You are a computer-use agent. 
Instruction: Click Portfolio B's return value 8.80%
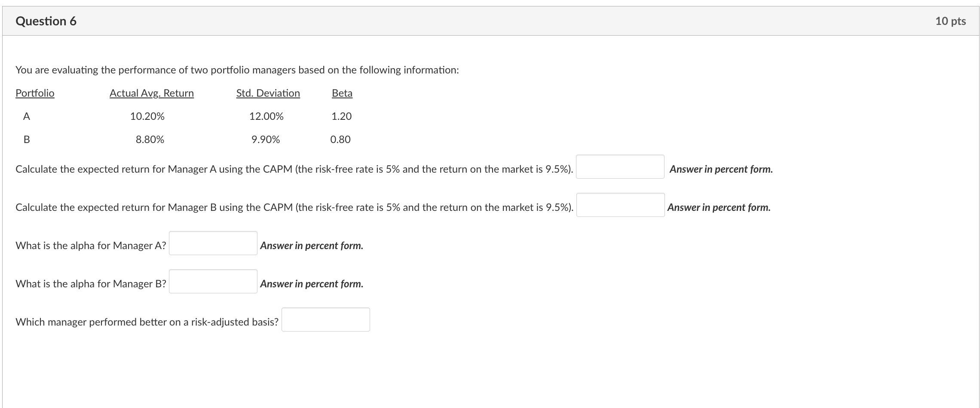point(150,139)
